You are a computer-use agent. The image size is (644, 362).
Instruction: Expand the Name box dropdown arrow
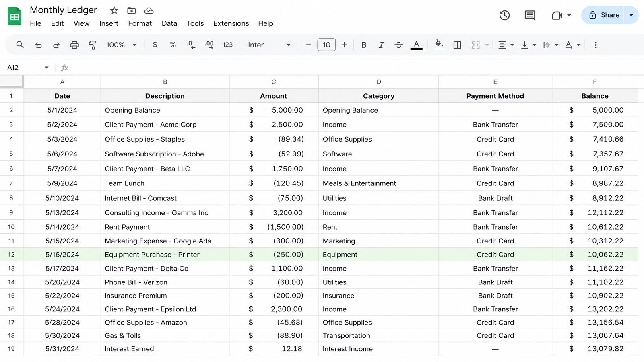[x=47, y=68]
